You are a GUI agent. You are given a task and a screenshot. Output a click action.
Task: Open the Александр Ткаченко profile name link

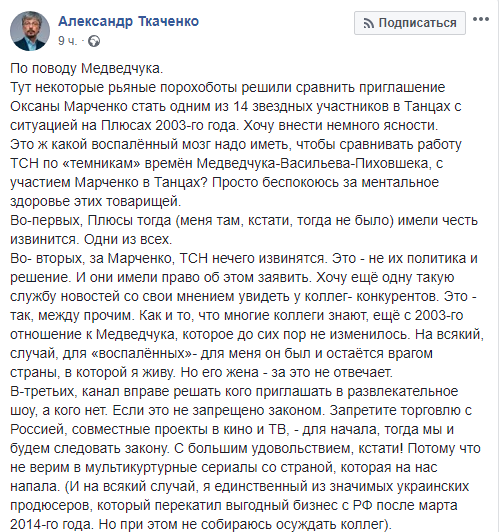click(129, 21)
